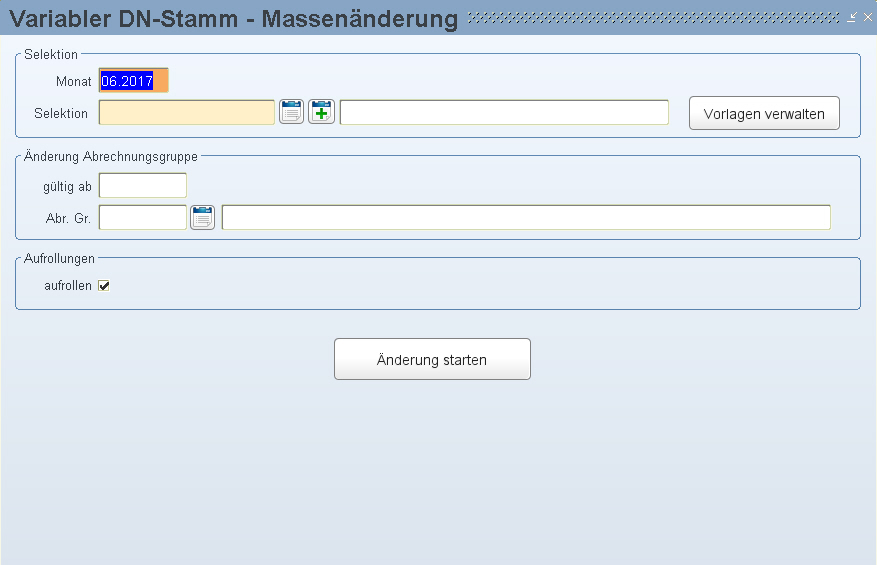Image resolution: width=877 pixels, height=565 pixels.
Task: Focus the Monat field showing 06.2017
Action: point(134,81)
